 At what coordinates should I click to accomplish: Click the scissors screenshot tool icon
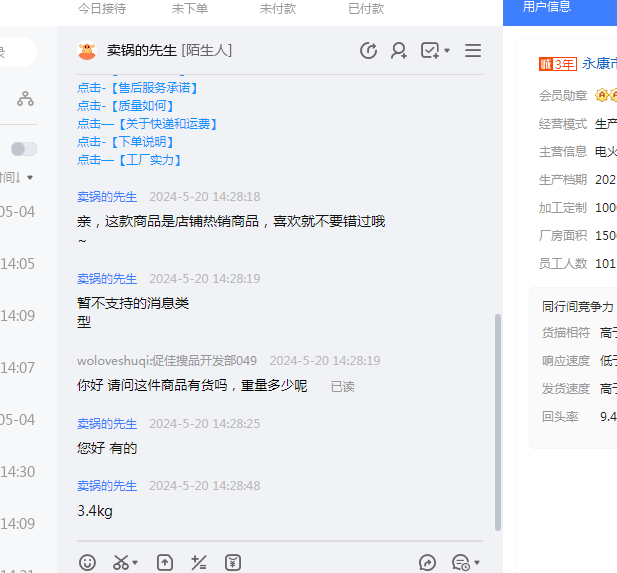pyautogui.click(x=121, y=563)
